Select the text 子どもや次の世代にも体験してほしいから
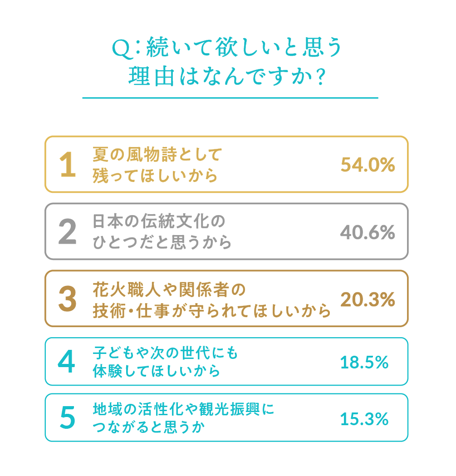Screen dimensions: 456x476 tap(165, 362)
